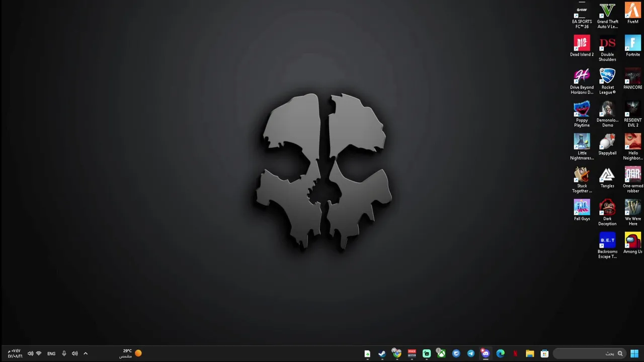Select the Tangles desktop shortcut
The width and height of the screenshot is (644, 362).
[607, 177]
